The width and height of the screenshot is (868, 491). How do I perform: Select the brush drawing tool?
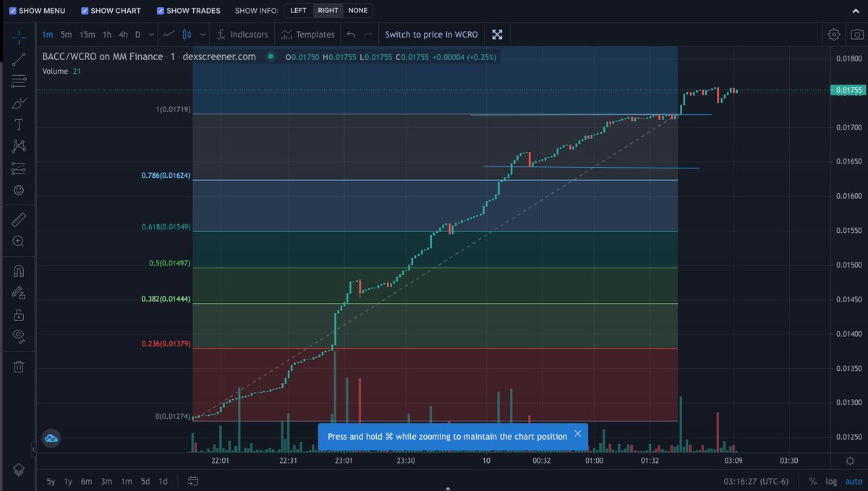click(x=19, y=103)
